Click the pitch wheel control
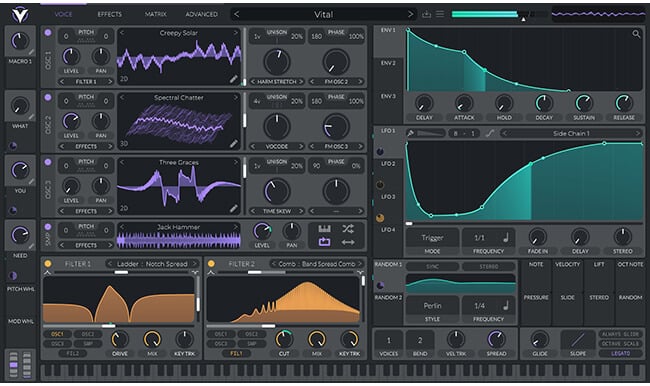Image resolution: width=650 pixels, height=386 pixels. coord(13,364)
